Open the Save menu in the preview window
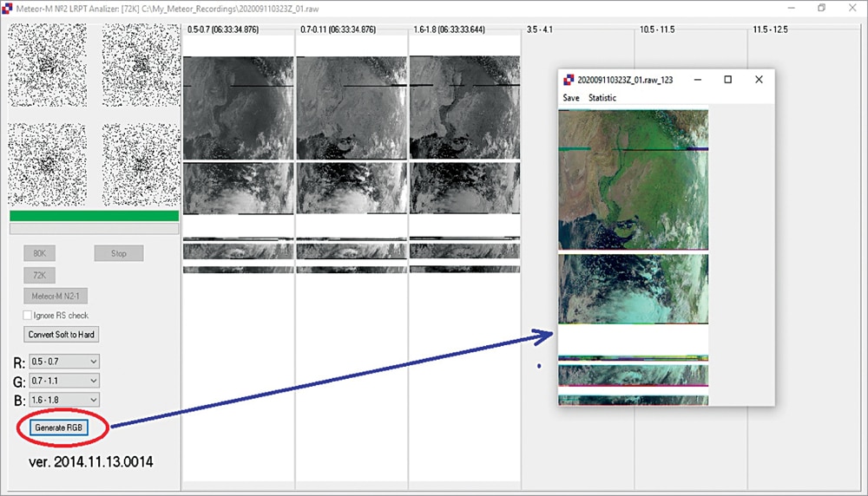The width and height of the screenshot is (868, 496). click(x=571, y=98)
